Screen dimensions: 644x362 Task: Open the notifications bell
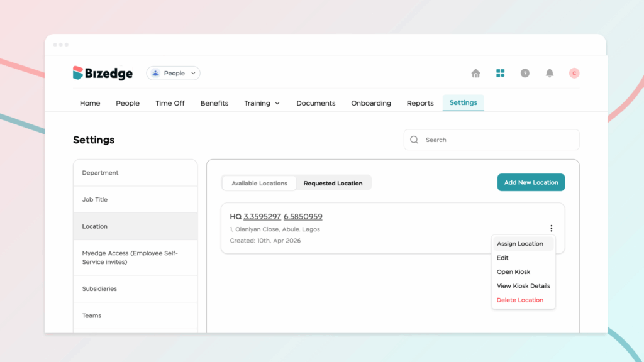tap(550, 73)
